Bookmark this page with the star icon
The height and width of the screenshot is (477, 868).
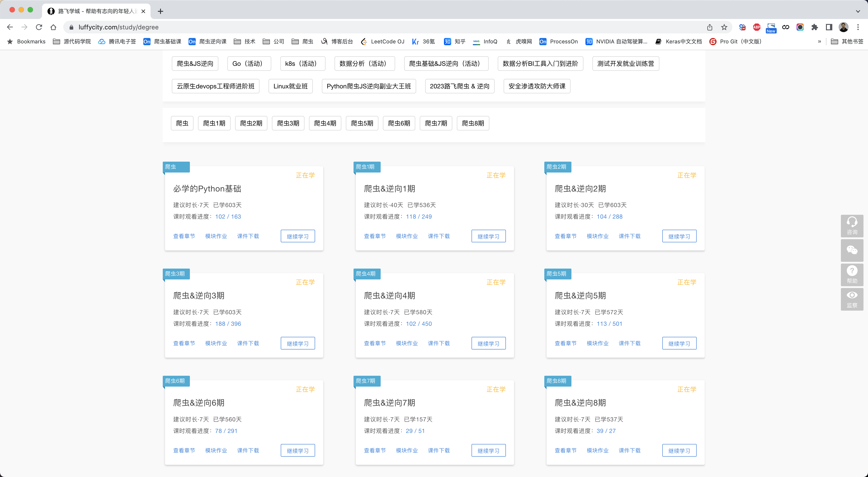click(x=724, y=27)
